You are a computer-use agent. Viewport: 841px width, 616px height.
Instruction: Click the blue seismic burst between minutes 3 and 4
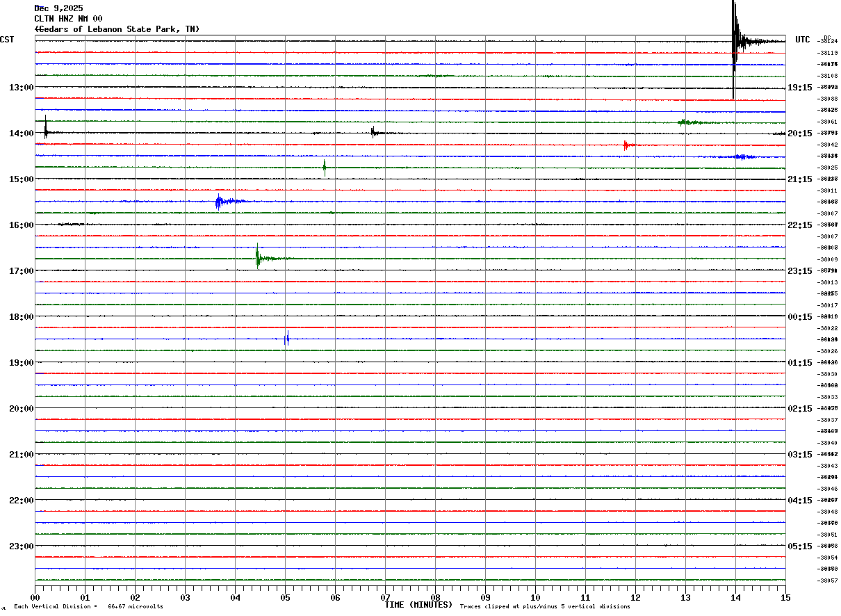[219, 202]
